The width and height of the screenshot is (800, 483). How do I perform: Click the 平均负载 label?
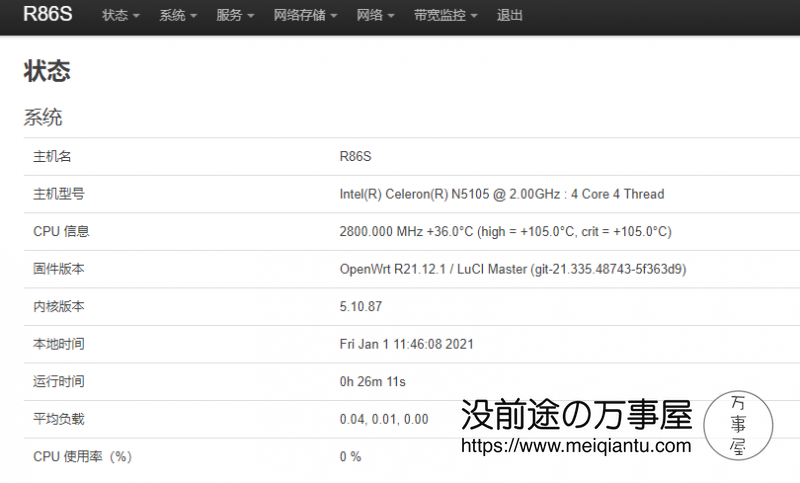coord(59,419)
